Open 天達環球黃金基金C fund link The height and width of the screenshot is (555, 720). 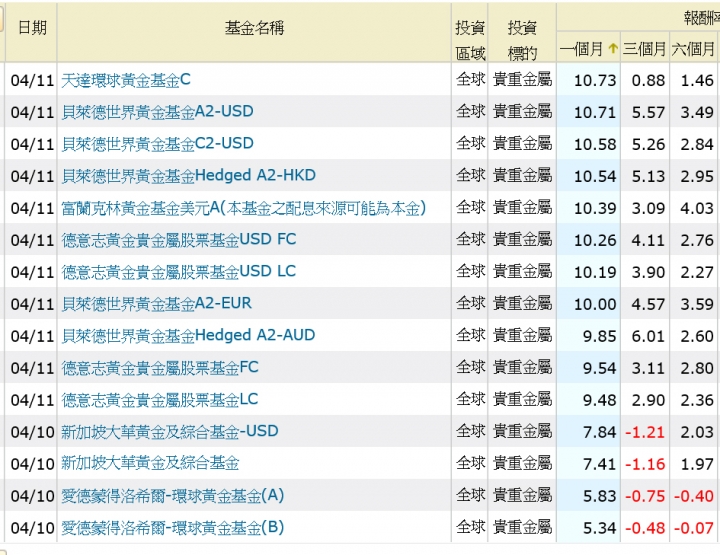click(x=126, y=80)
